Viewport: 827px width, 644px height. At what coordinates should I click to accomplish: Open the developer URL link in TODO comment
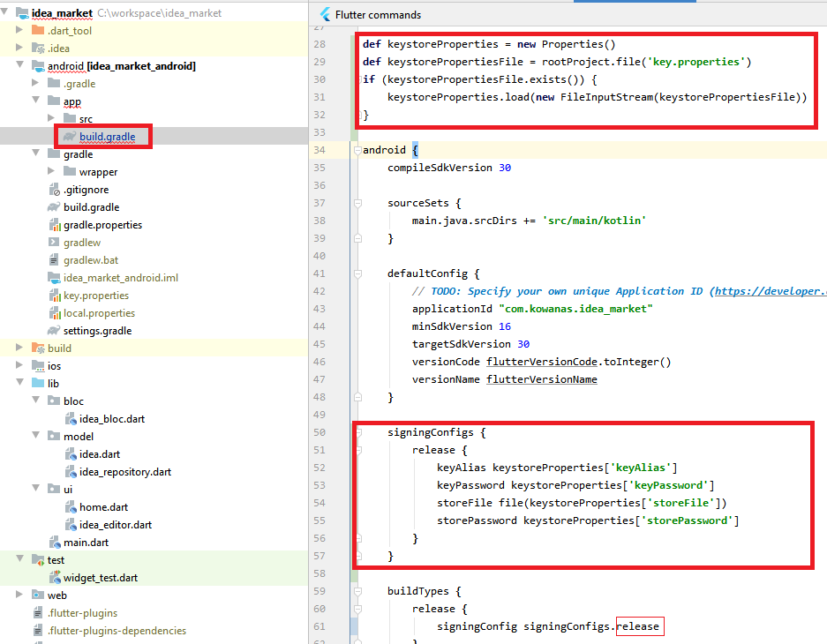tap(771, 291)
